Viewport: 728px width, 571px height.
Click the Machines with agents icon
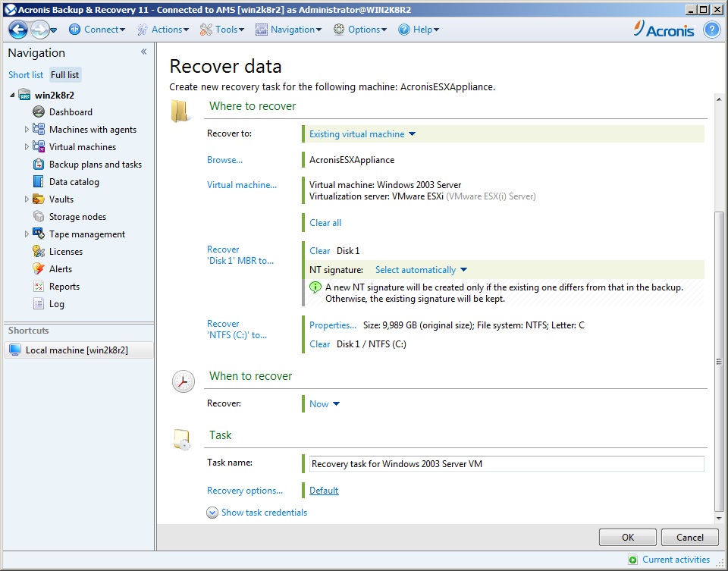[39, 129]
